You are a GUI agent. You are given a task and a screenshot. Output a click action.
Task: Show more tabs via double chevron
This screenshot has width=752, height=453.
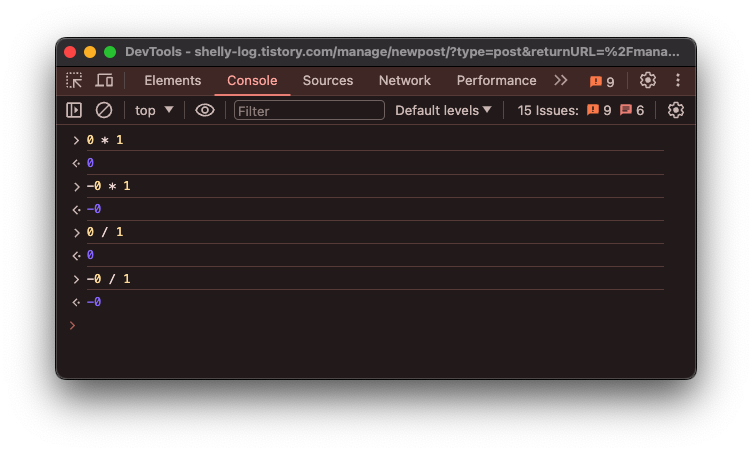(x=561, y=80)
